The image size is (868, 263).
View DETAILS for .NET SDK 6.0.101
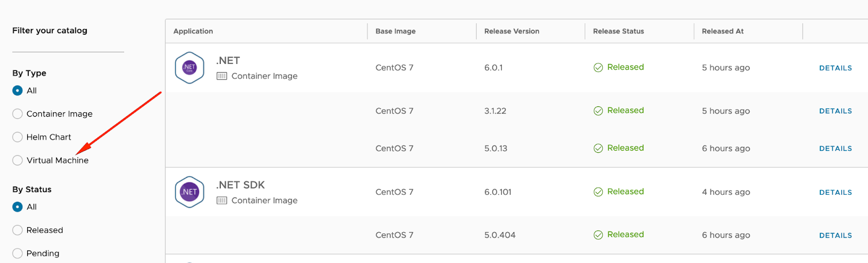pyautogui.click(x=835, y=193)
